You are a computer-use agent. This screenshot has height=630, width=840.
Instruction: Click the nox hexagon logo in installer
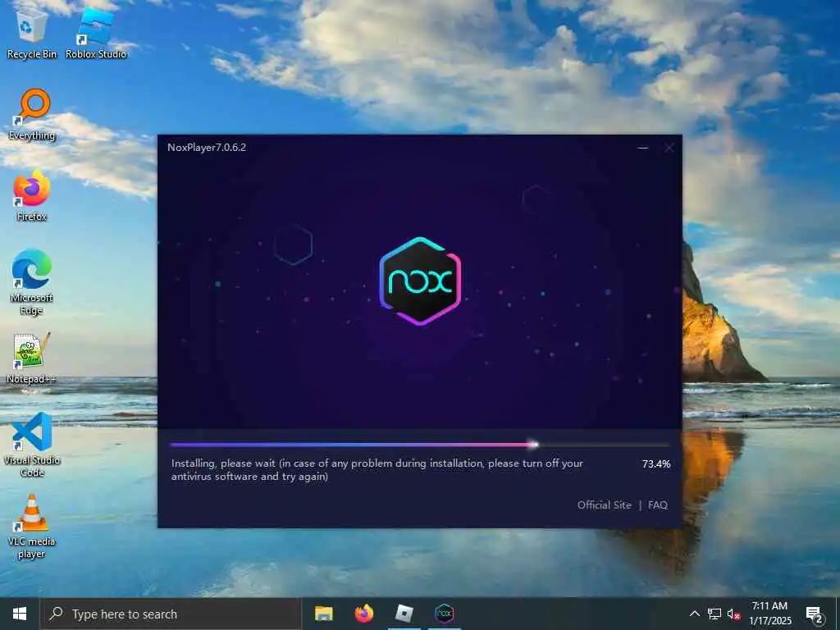click(x=420, y=281)
